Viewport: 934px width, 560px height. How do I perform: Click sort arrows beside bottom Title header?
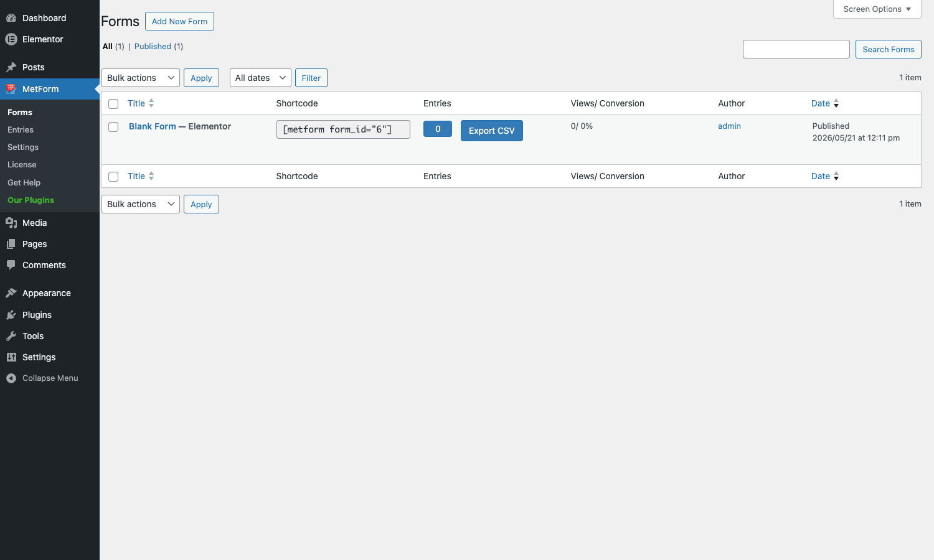(x=151, y=176)
